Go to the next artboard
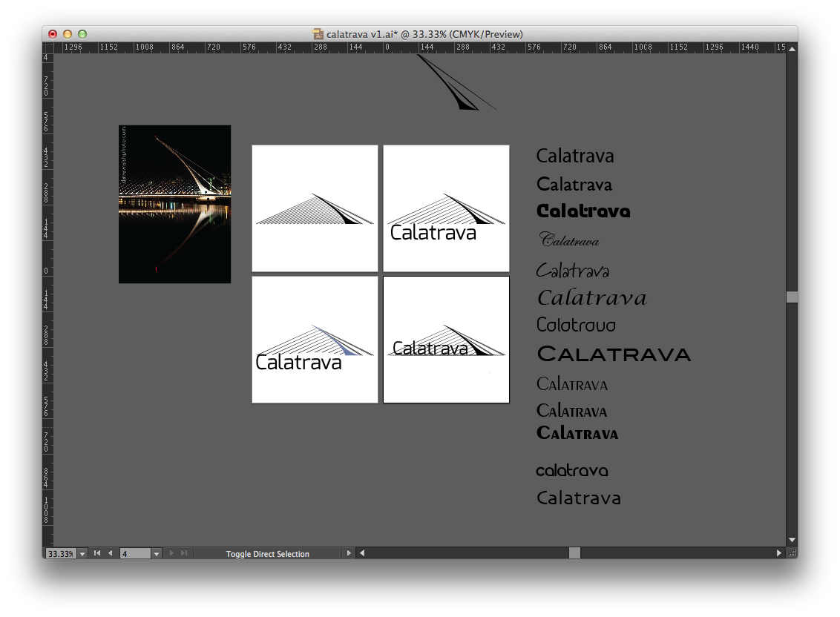Screen dimensions: 840x617 tap(171, 553)
